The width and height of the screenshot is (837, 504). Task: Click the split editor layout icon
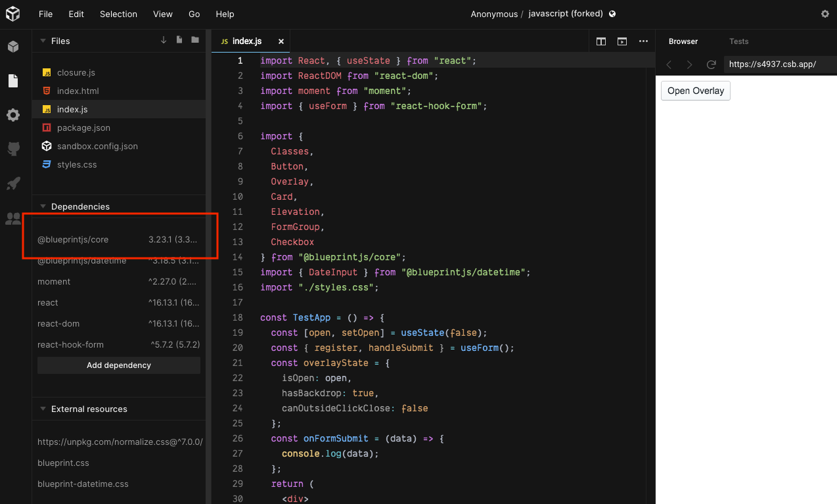click(600, 41)
